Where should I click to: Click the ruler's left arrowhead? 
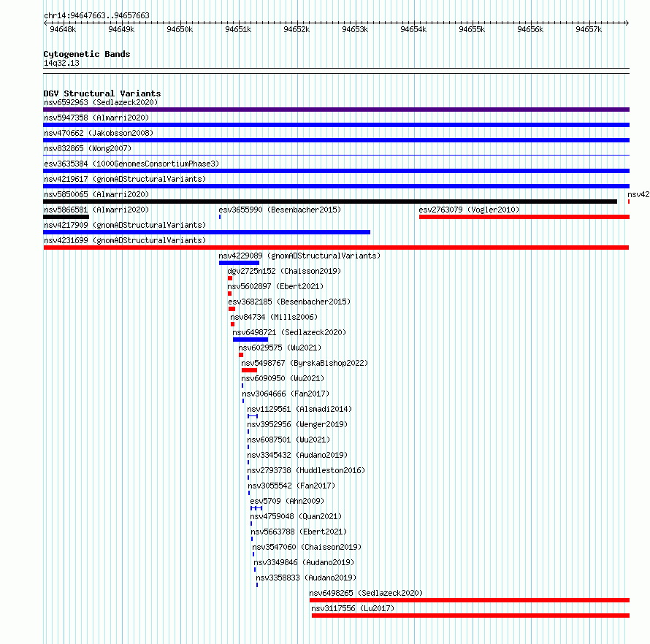[x=45, y=23]
